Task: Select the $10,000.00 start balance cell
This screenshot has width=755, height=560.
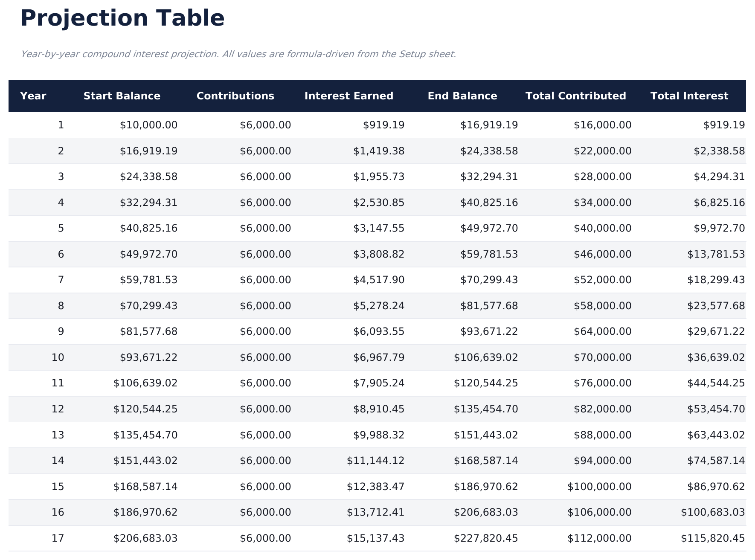Action: pyautogui.click(x=148, y=125)
